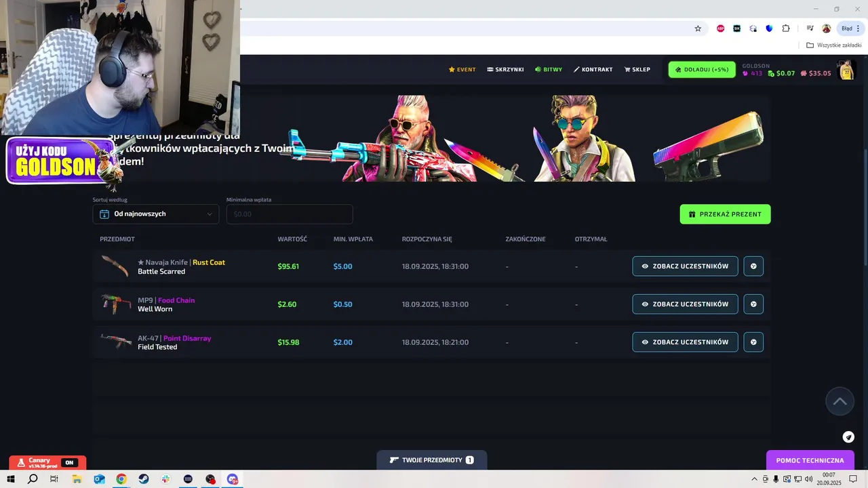This screenshot has width=868, height=488.
Task: Open Slack from the taskbar
Action: (166, 479)
